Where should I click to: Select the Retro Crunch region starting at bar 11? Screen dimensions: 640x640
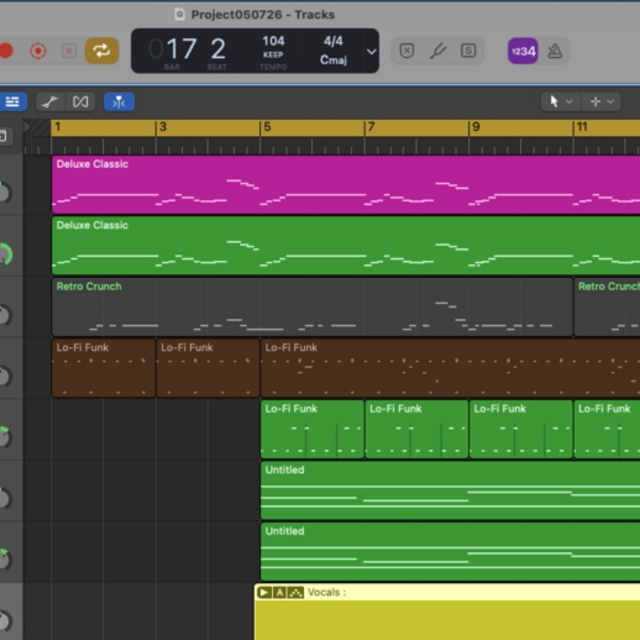607,307
